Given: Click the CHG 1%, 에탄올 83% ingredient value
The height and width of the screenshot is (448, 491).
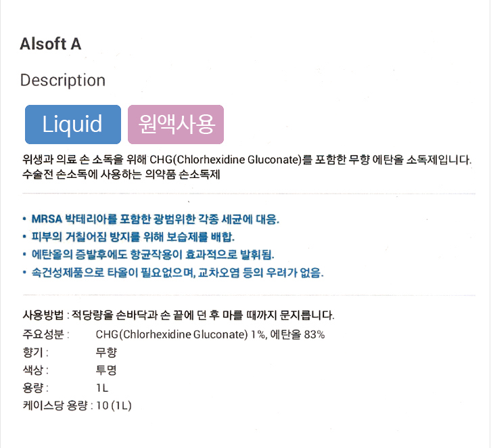Looking at the screenshot, I should pyautogui.click(x=210, y=334).
